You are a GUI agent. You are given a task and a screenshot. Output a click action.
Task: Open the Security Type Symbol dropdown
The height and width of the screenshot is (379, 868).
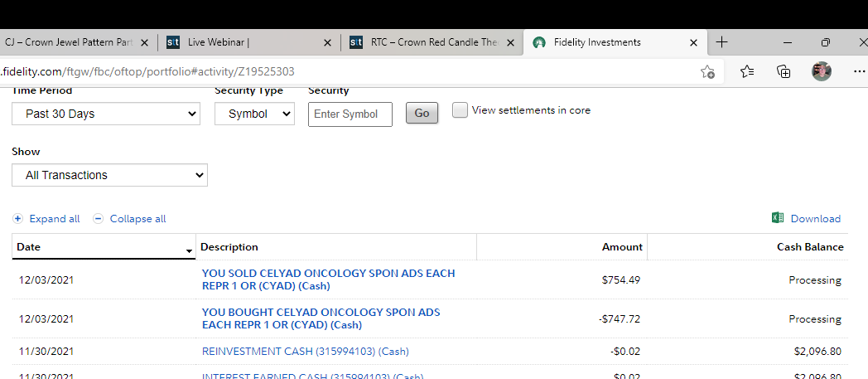(254, 114)
